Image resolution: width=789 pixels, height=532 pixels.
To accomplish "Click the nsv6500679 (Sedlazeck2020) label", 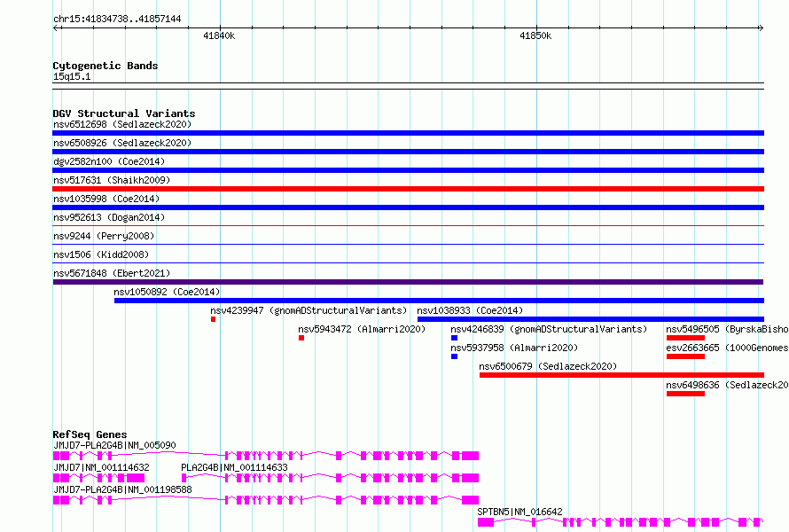I will (548, 366).
